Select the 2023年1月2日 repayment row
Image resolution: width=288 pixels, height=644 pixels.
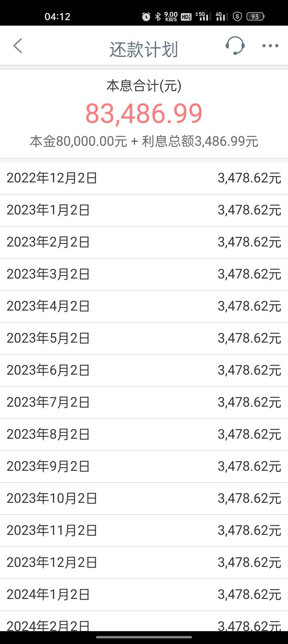pyautogui.click(x=144, y=210)
